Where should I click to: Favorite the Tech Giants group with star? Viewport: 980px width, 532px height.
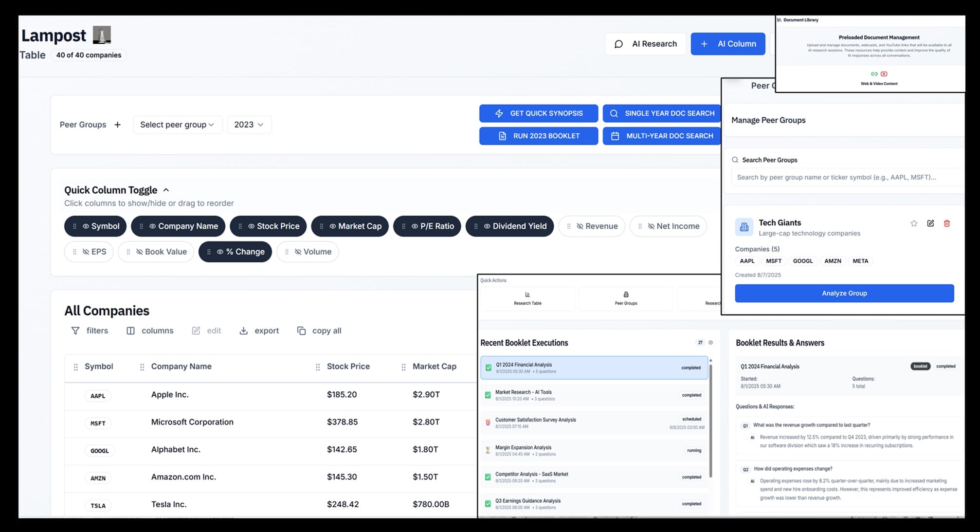click(x=914, y=223)
